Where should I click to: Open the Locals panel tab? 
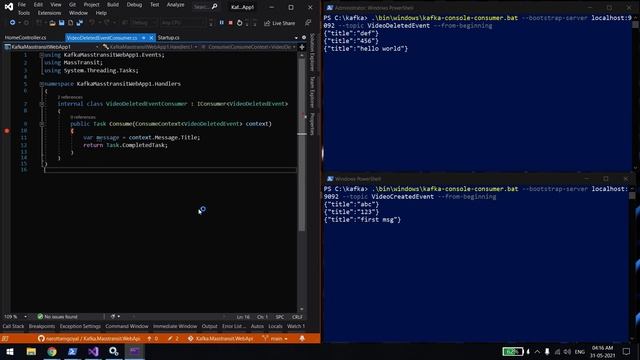click(276, 326)
